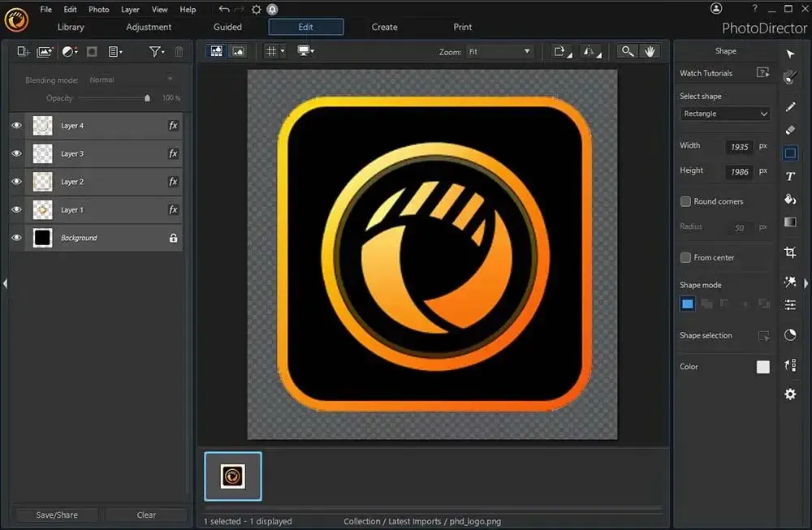
Task: Open Watch Tutorials icon
Action: [762, 72]
